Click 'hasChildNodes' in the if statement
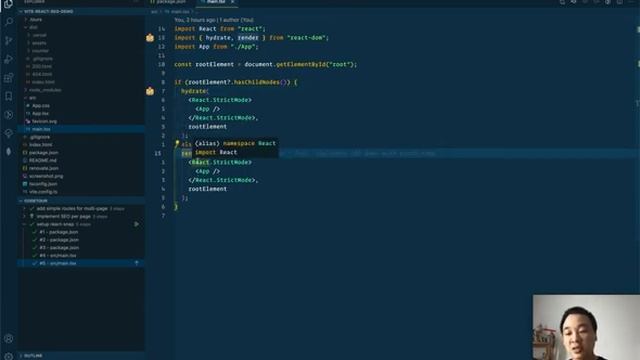Viewport: 640px width, 360px height. tap(257, 82)
